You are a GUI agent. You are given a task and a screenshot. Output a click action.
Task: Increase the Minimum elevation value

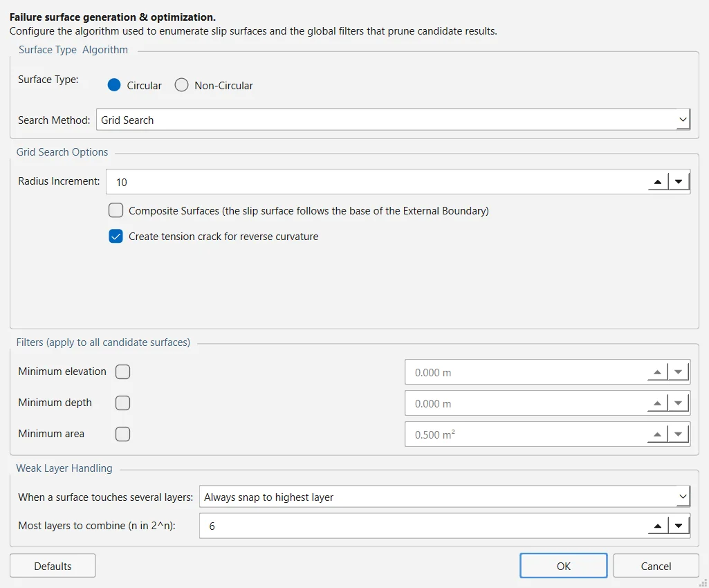(x=657, y=372)
